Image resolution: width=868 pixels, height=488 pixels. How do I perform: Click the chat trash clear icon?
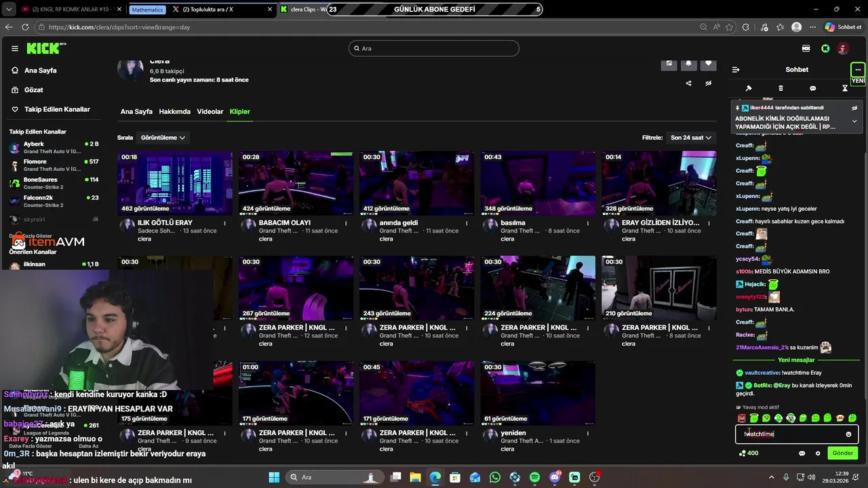[x=781, y=88]
